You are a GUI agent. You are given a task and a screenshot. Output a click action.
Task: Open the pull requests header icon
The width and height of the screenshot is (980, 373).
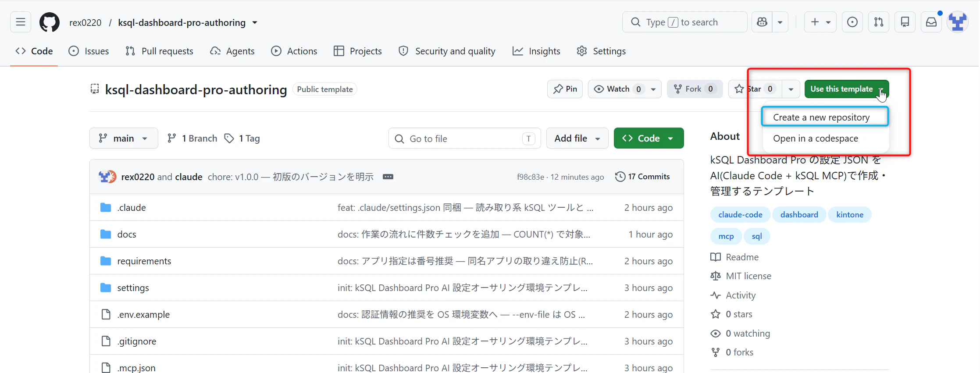click(x=879, y=22)
